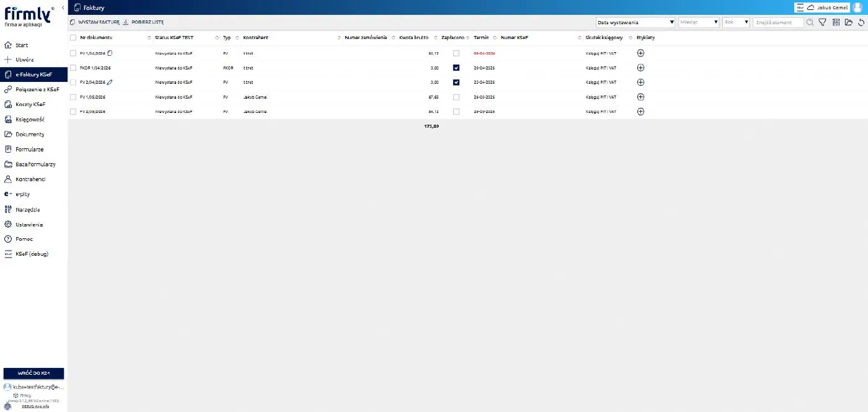
Task: Open KSeF (debug) in the sidebar
Action: tap(33, 254)
